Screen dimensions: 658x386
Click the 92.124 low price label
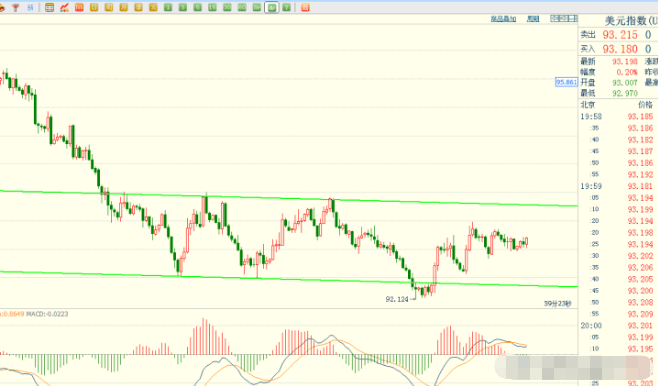pyautogui.click(x=397, y=299)
